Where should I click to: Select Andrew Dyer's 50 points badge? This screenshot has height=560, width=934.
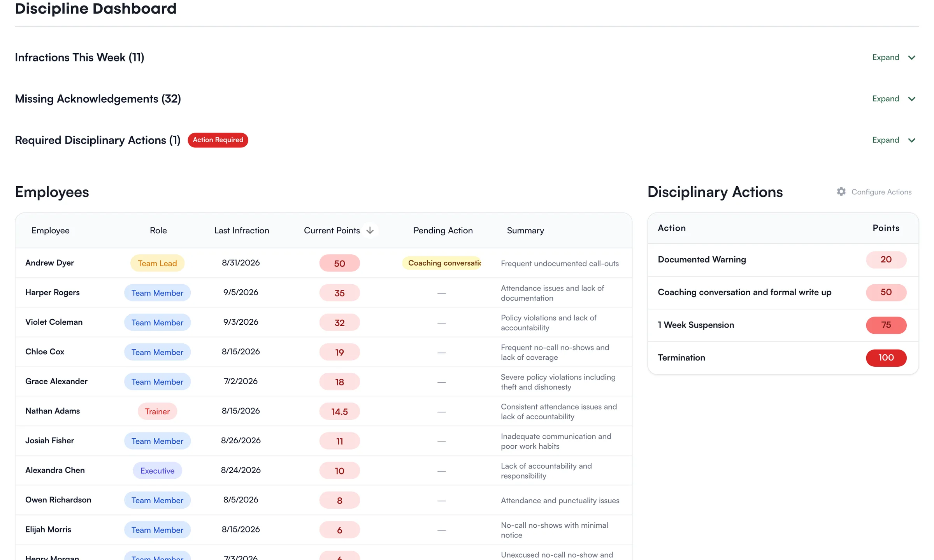tap(339, 263)
